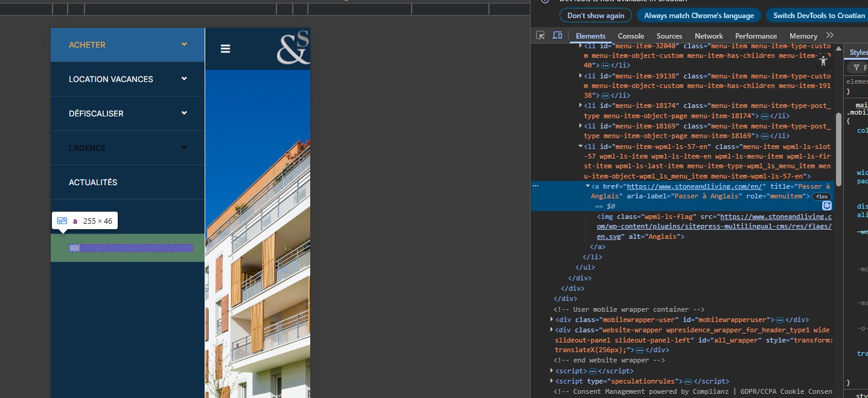Expand the LOCATION VACANCES submenu arrow

184,79
